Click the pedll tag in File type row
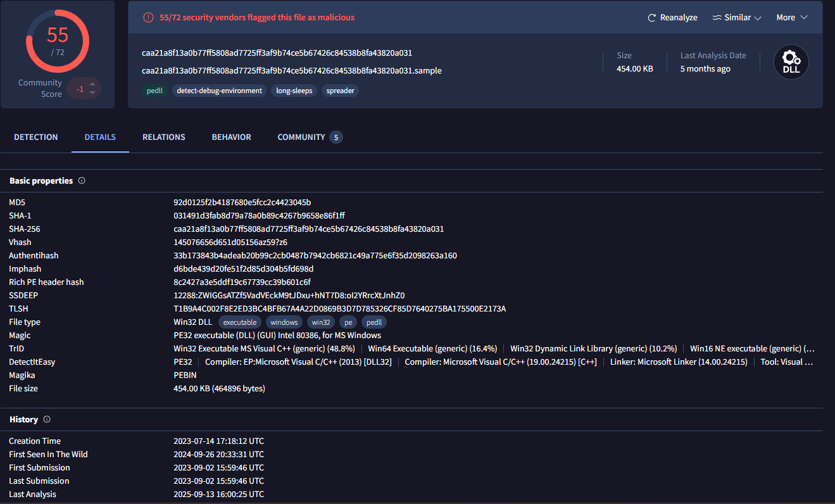This screenshot has width=835, height=504. pos(374,322)
